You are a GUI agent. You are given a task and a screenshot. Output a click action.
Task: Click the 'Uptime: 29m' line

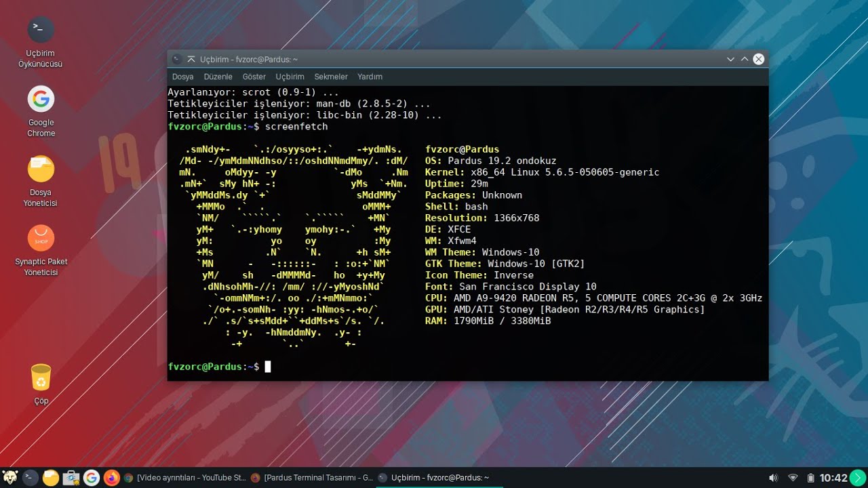pyautogui.click(x=456, y=184)
